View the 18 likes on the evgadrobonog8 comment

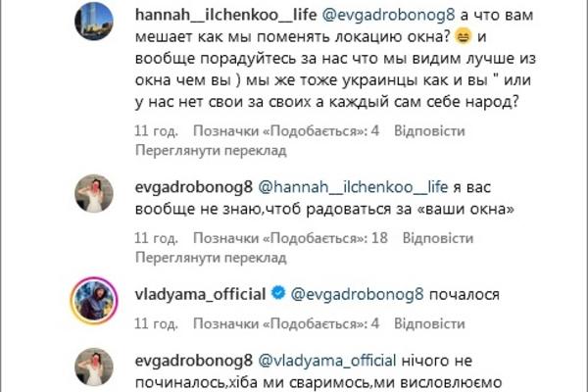coord(290,238)
